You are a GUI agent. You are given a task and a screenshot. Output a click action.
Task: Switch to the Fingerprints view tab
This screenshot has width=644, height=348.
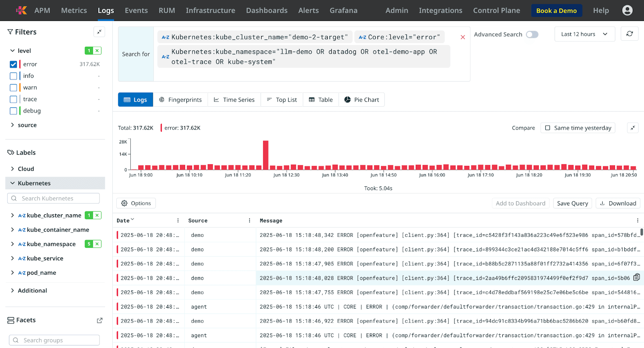(x=180, y=100)
